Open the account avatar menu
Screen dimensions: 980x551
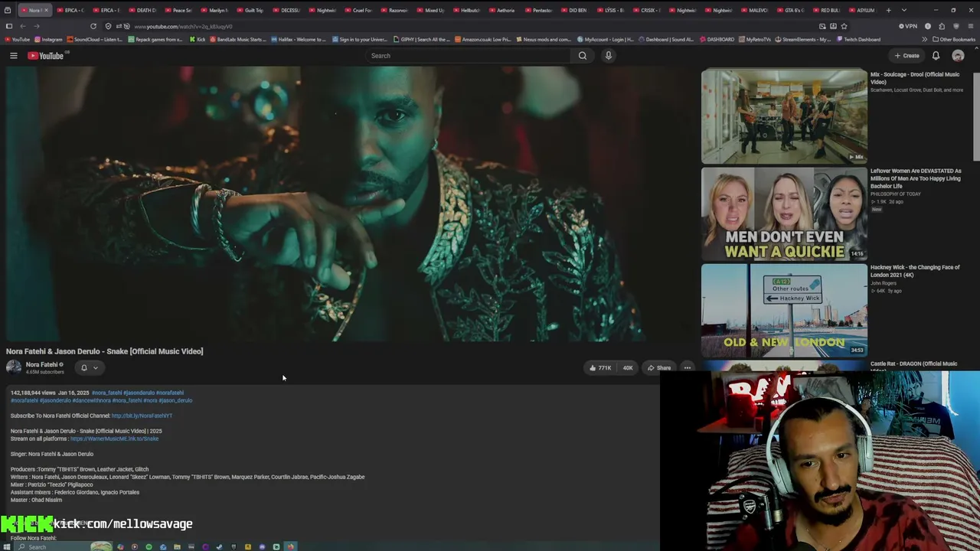tap(958, 56)
